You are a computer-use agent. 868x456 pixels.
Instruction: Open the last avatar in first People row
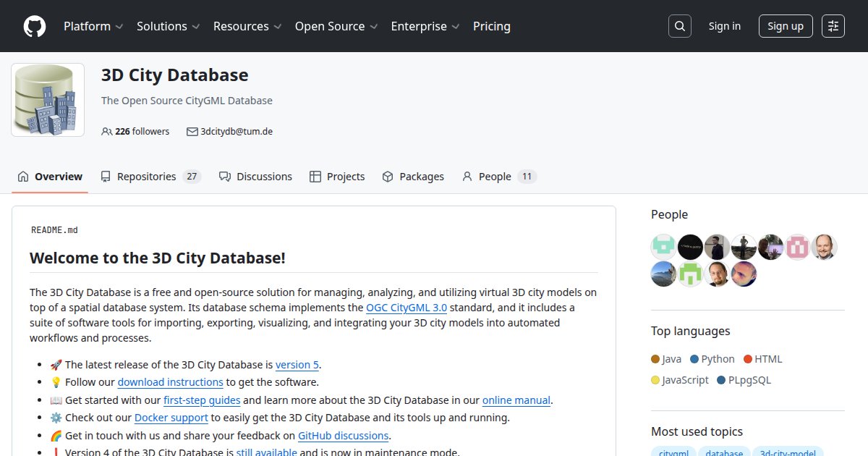[x=824, y=247]
